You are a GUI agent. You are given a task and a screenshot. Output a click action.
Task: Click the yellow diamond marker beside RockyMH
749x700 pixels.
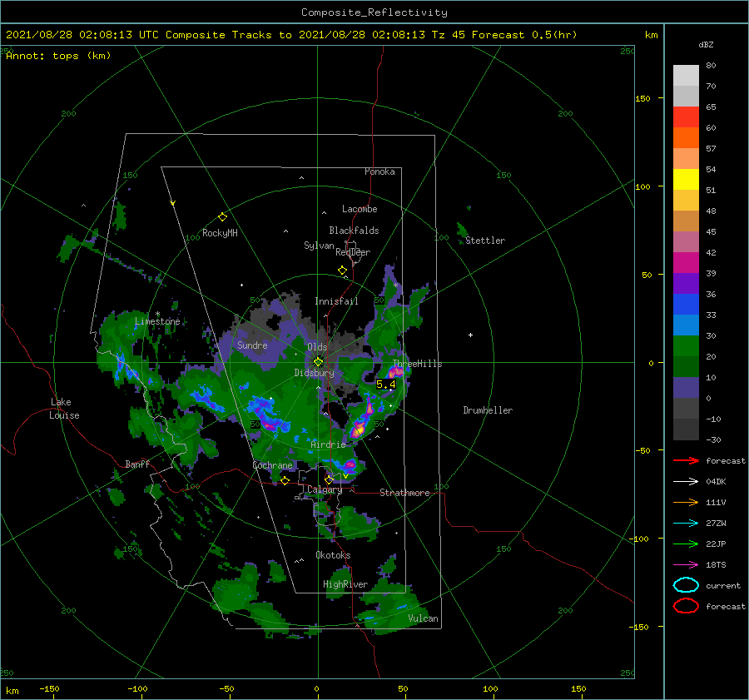click(x=222, y=217)
